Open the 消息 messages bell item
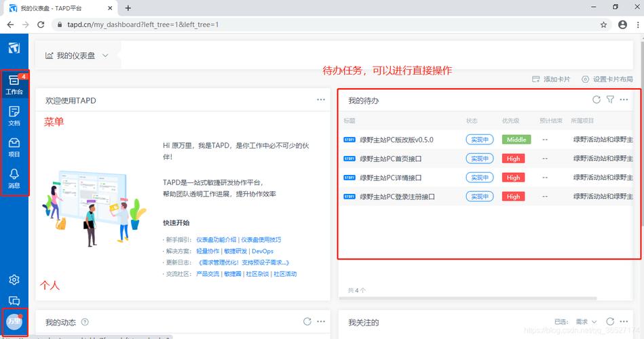 tap(14, 178)
